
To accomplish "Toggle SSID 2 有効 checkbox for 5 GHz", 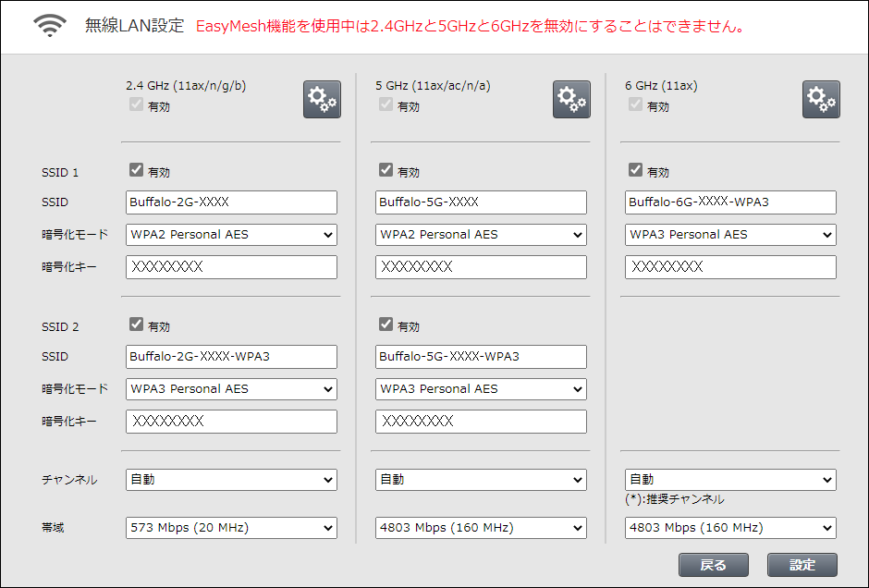I will click(x=386, y=325).
